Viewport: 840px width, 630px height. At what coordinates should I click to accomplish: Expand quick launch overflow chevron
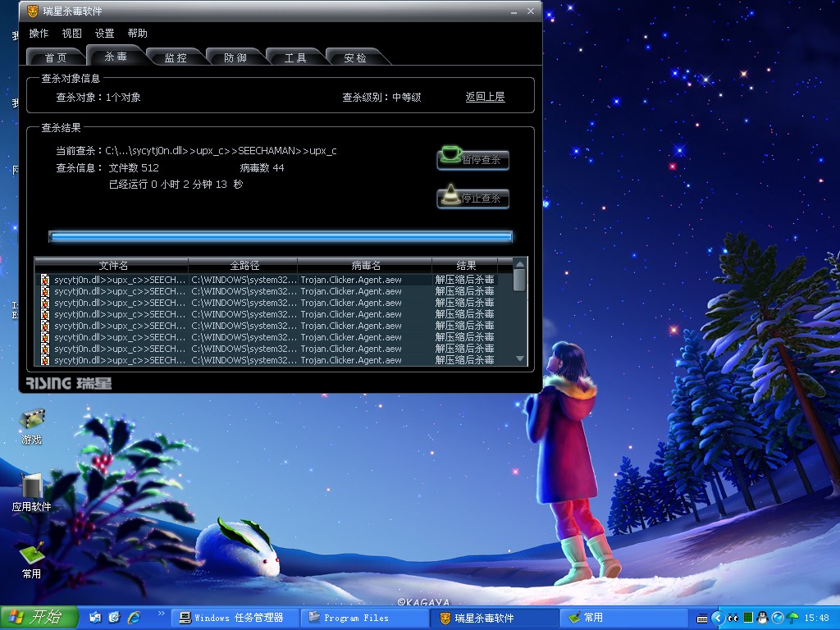click(x=161, y=614)
